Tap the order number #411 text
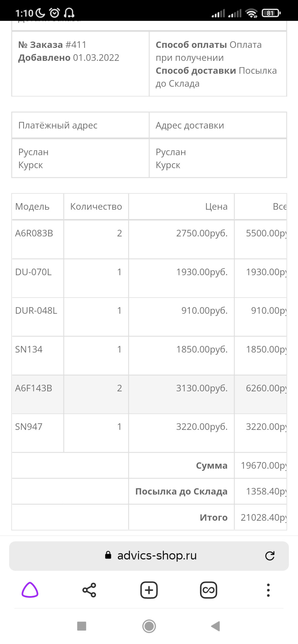 [x=76, y=45]
